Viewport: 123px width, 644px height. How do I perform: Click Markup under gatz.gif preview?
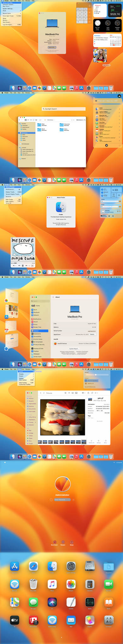[x=99, y=442]
